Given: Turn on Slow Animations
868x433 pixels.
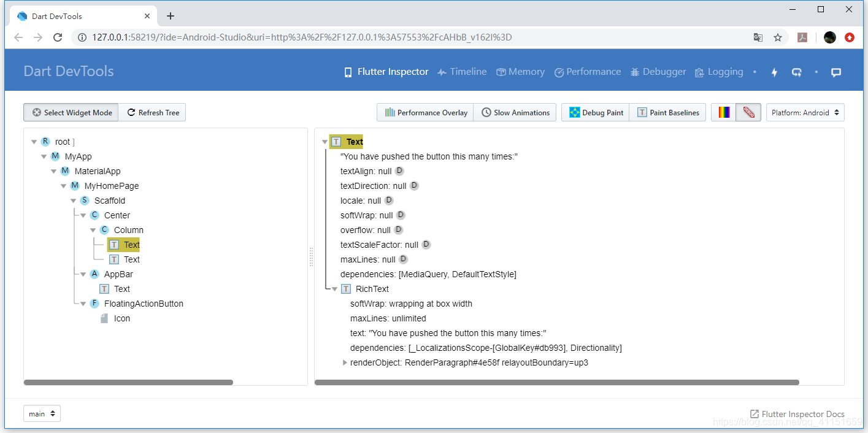Looking at the screenshot, I should pos(515,112).
